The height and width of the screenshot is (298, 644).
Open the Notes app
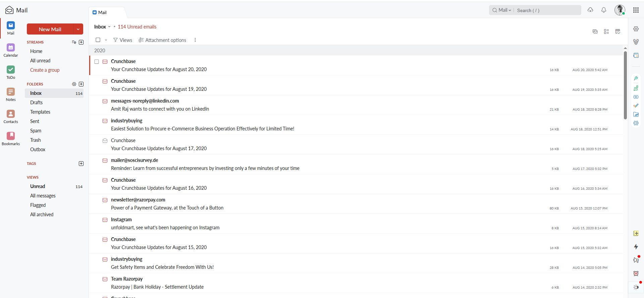click(x=11, y=94)
